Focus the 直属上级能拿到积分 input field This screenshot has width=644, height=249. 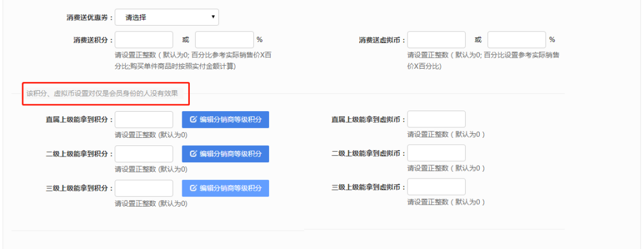tap(144, 119)
